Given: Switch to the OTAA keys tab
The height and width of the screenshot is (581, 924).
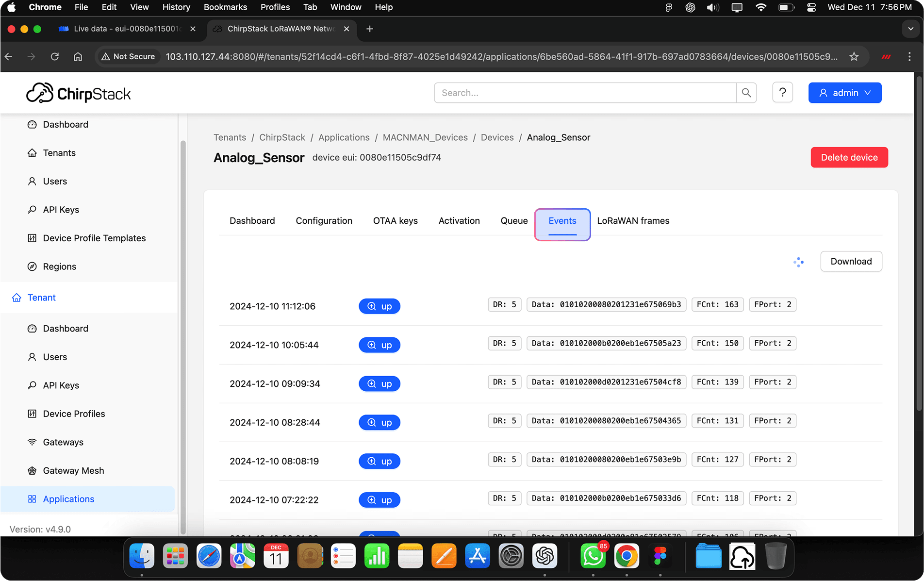Looking at the screenshot, I should click(x=395, y=221).
